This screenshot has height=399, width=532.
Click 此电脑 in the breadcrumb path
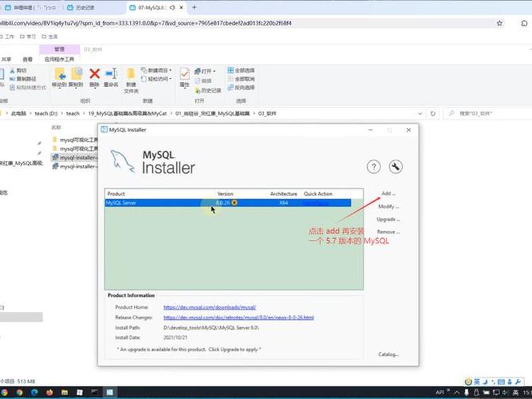[19, 114]
